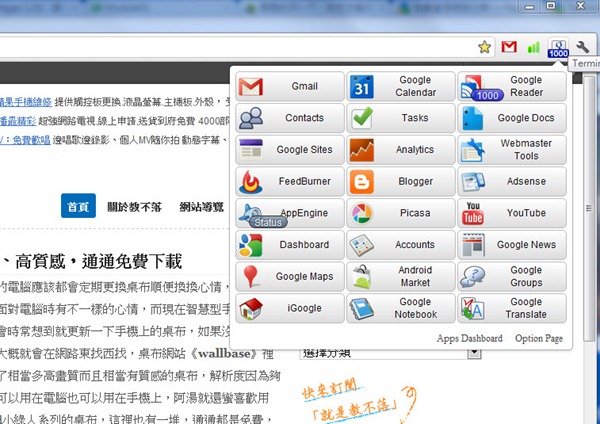Open the 網站導覽 menu item
600x424 pixels.
tap(202, 207)
